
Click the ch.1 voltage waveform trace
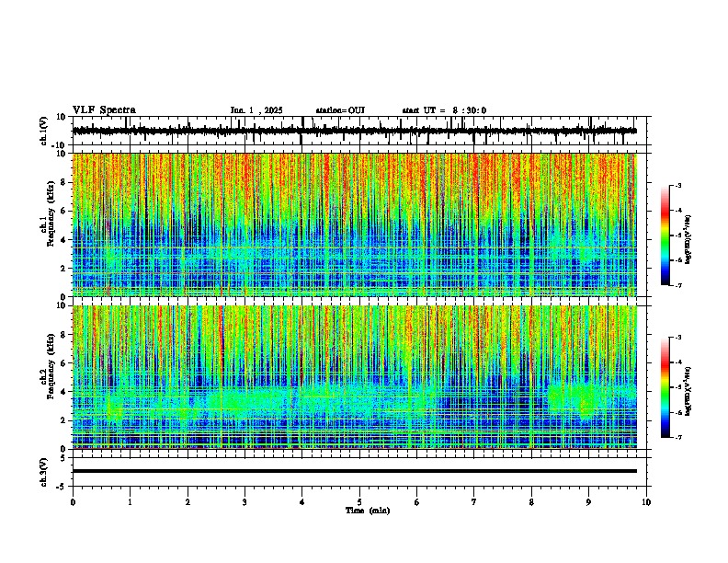pos(355,131)
